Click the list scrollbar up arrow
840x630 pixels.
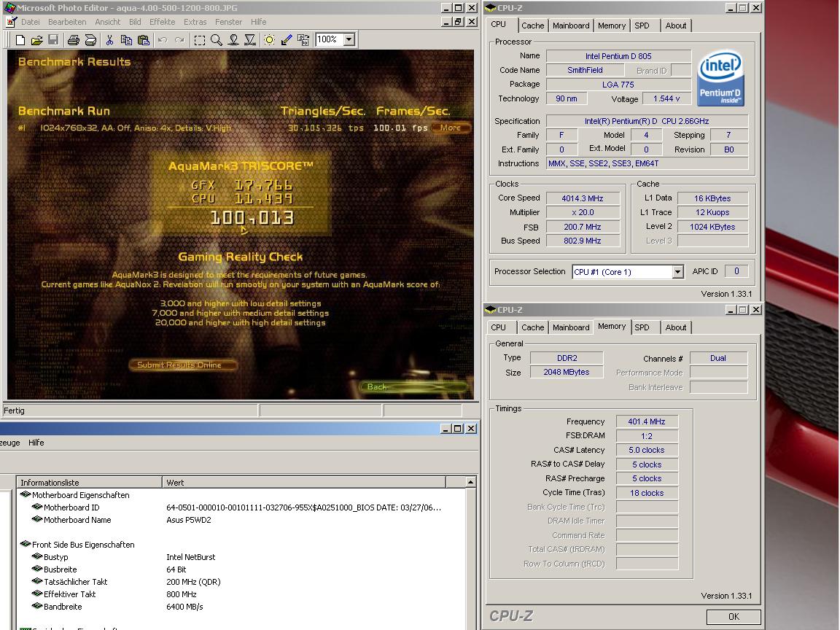[470, 482]
